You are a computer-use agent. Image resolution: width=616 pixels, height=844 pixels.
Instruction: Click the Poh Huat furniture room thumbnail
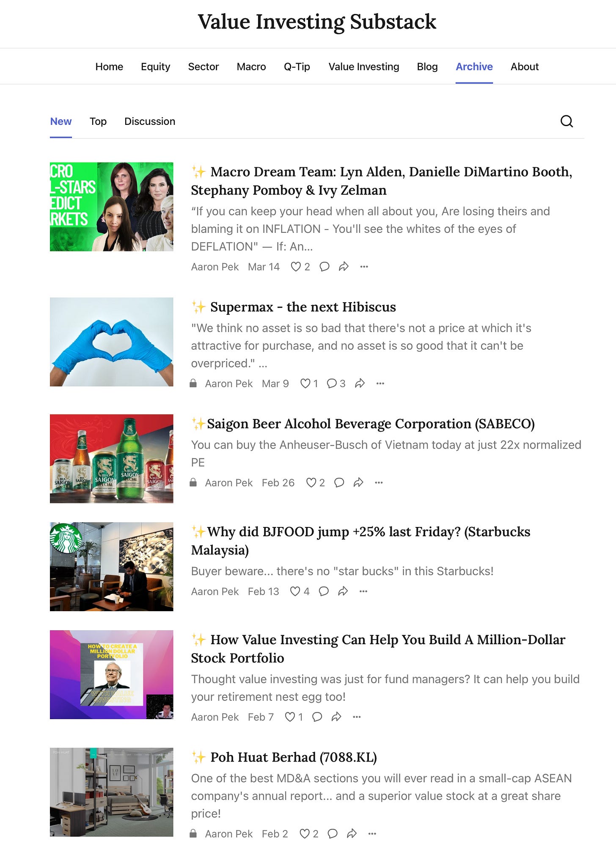pyautogui.click(x=112, y=792)
